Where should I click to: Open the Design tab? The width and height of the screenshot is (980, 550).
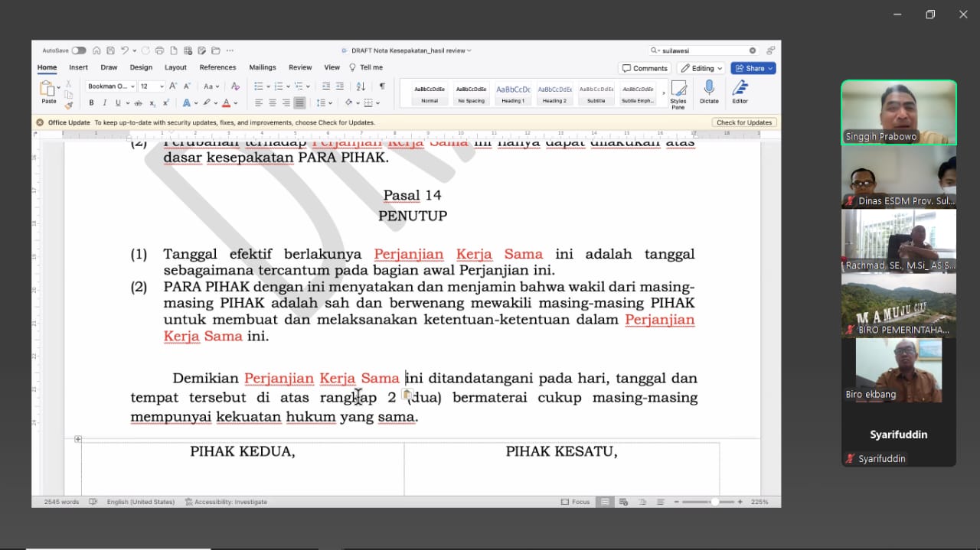141,67
